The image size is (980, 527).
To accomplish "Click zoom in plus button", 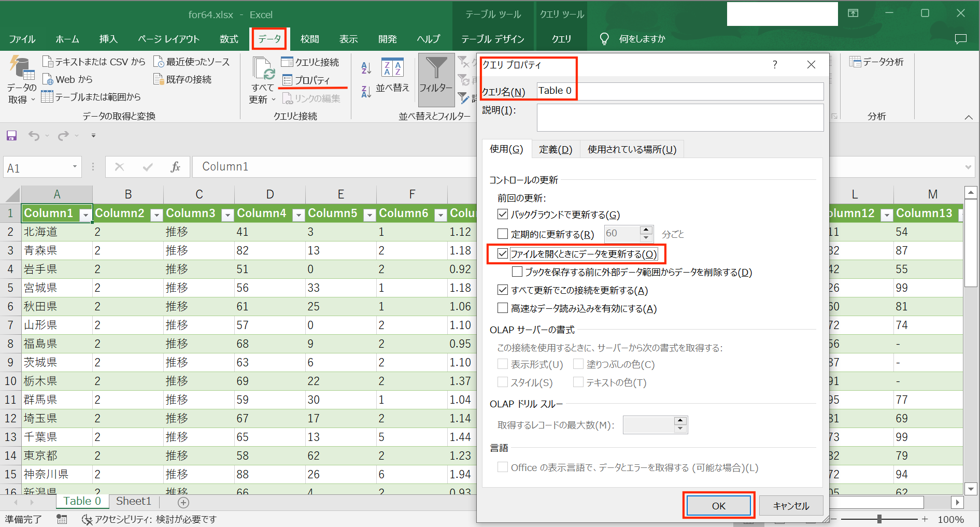I will 925,519.
